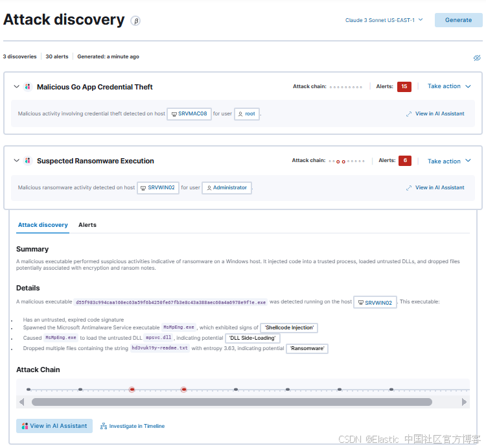The width and height of the screenshot is (486, 448).
Task: Click the View in AI Assistant button at bottom
Action: coord(54,426)
